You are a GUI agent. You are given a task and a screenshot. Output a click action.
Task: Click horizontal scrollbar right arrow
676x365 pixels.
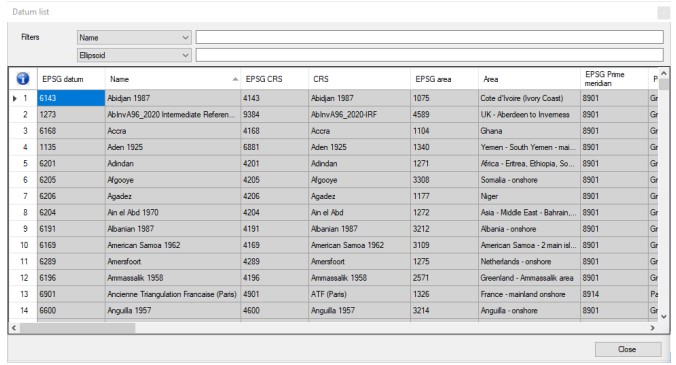pyautogui.click(x=653, y=328)
